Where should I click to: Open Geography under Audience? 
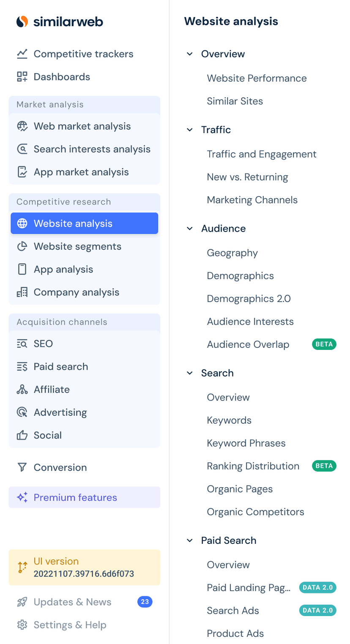[232, 253]
